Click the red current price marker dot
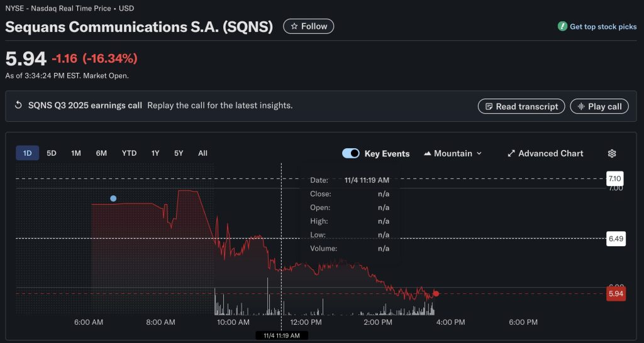This screenshot has width=644, height=343. click(x=436, y=293)
